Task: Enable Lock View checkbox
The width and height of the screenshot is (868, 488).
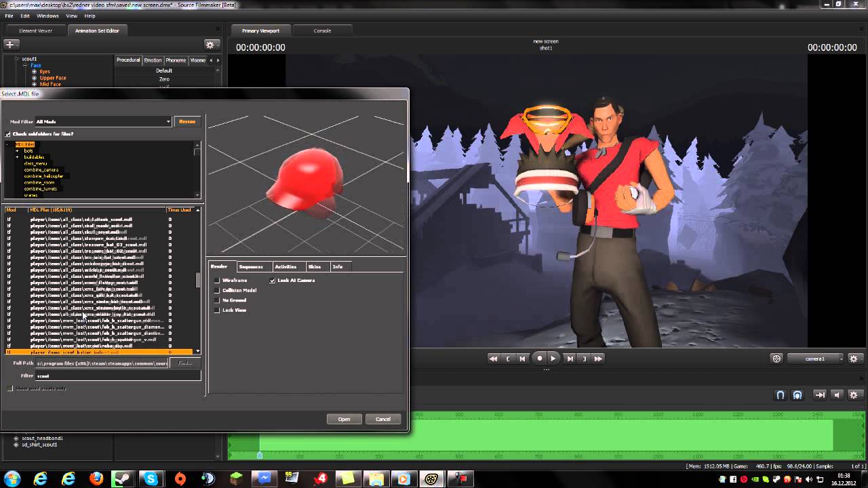Action: coord(217,310)
